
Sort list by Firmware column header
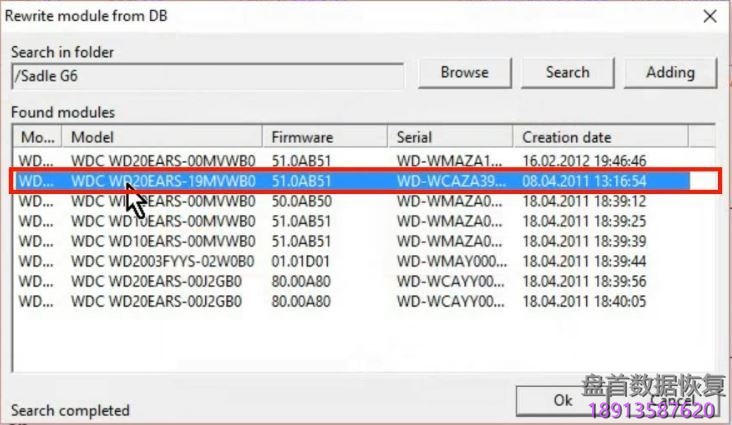point(325,137)
